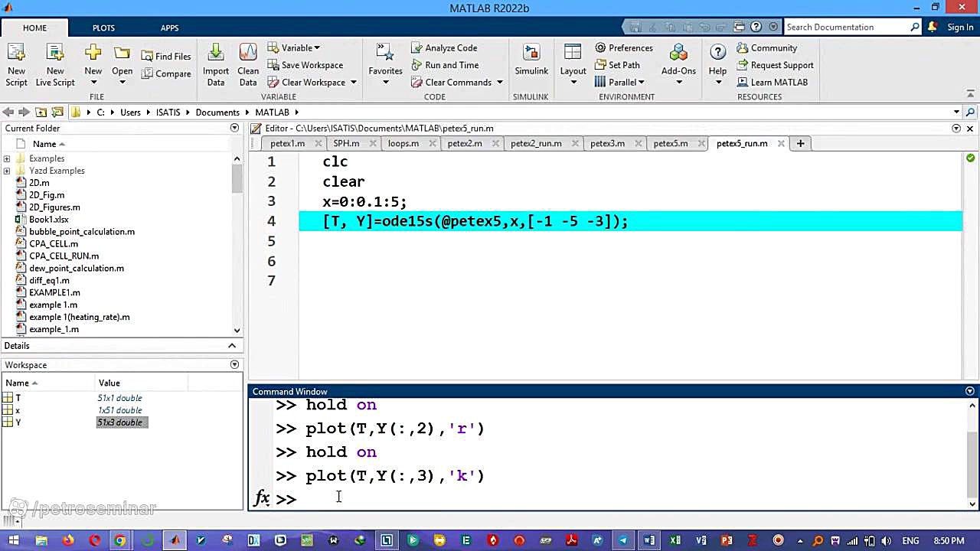Image resolution: width=980 pixels, height=551 pixels.
Task: Click the Analyze Code icon
Action: (416, 48)
